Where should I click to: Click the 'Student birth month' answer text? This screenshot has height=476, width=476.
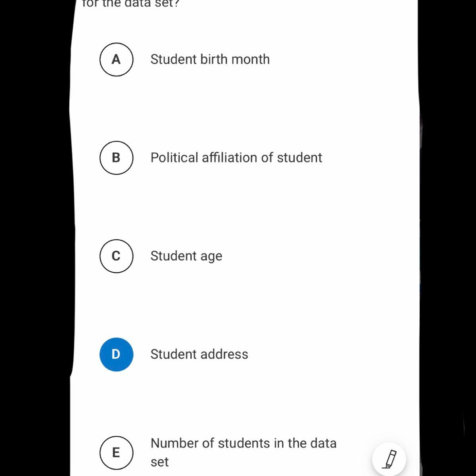(x=210, y=59)
